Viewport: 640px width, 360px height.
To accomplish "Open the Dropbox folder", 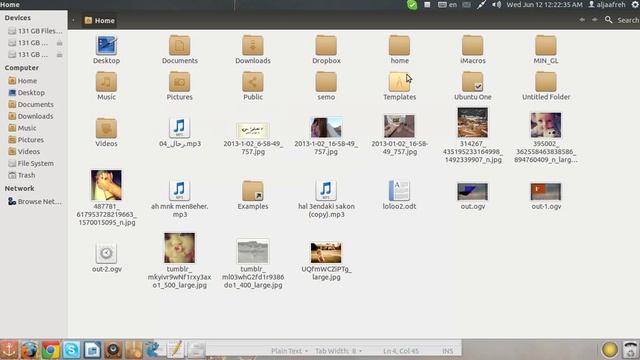I will (x=326, y=45).
